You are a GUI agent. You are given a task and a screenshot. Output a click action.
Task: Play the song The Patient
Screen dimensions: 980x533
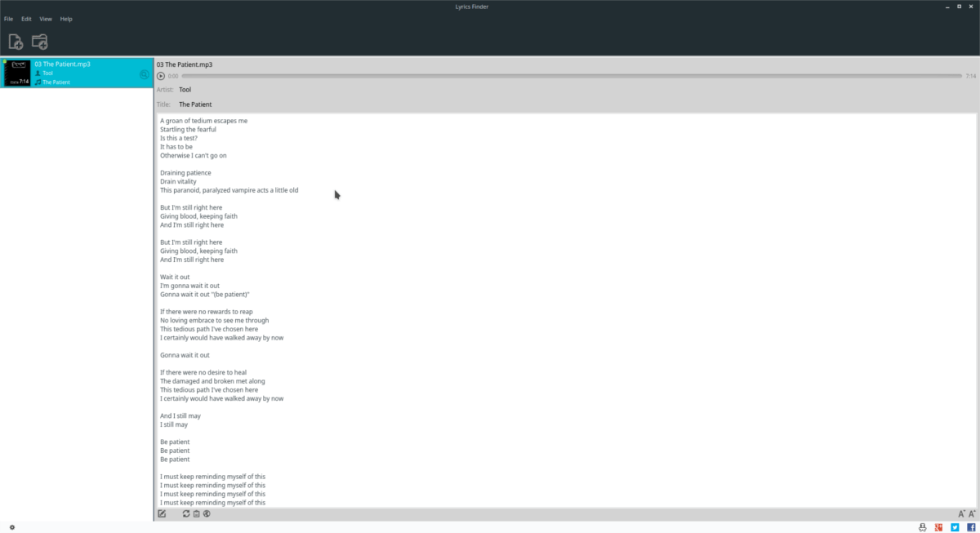coord(160,75)
